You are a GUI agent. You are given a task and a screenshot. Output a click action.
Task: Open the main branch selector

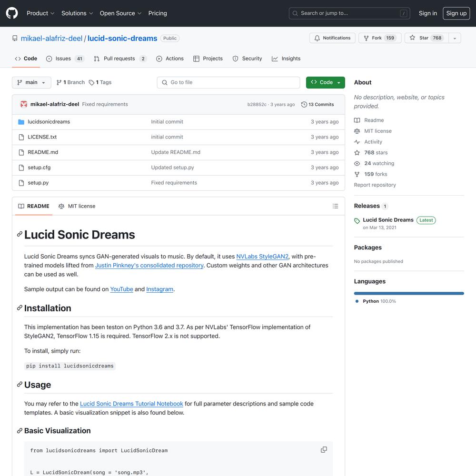click(x=31, y=82)
